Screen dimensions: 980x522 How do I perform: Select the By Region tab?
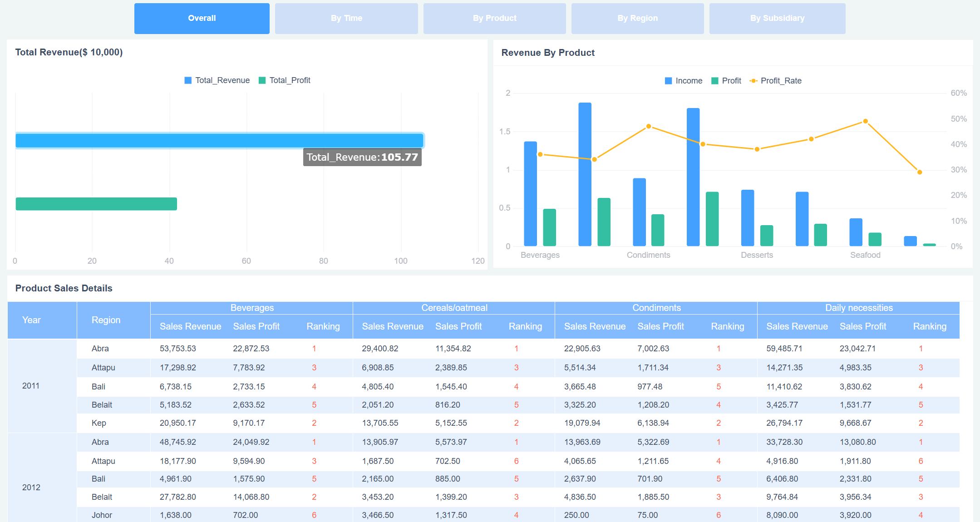(637, 18)
